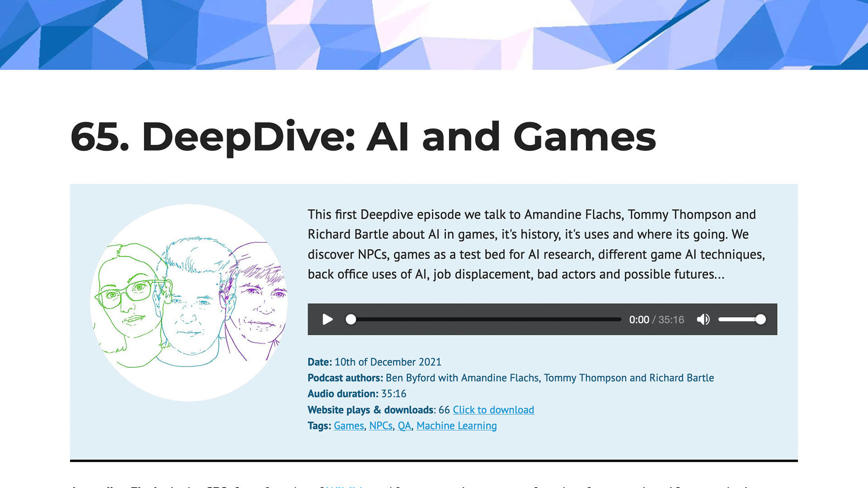Screen dimensions: 868x488
Task: Click the green glasses-wearing face drawing
Action: coord(127,298)
